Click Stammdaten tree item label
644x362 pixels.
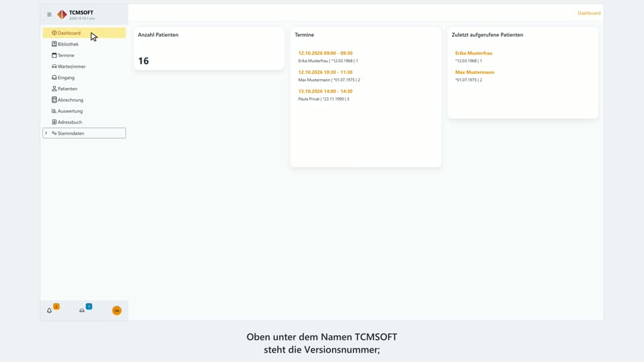[71, 133]
